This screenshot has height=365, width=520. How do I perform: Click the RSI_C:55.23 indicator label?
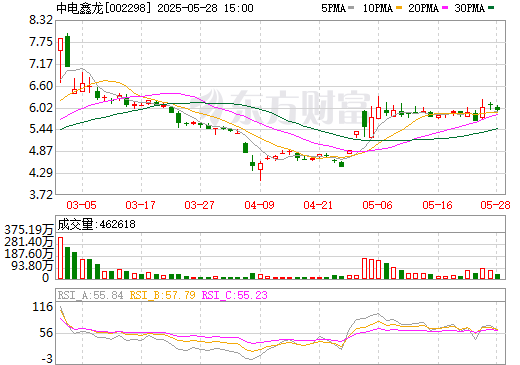(235, 295)
